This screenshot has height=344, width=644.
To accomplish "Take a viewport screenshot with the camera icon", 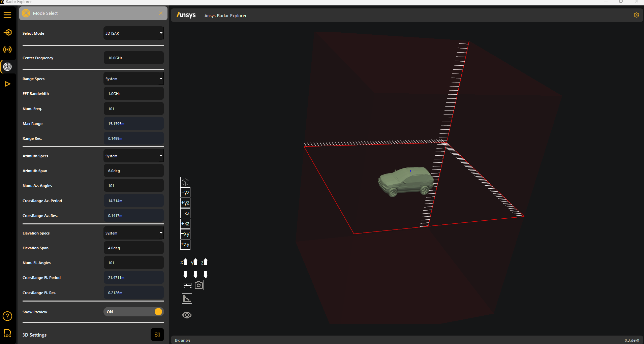I will coord(199,285).
